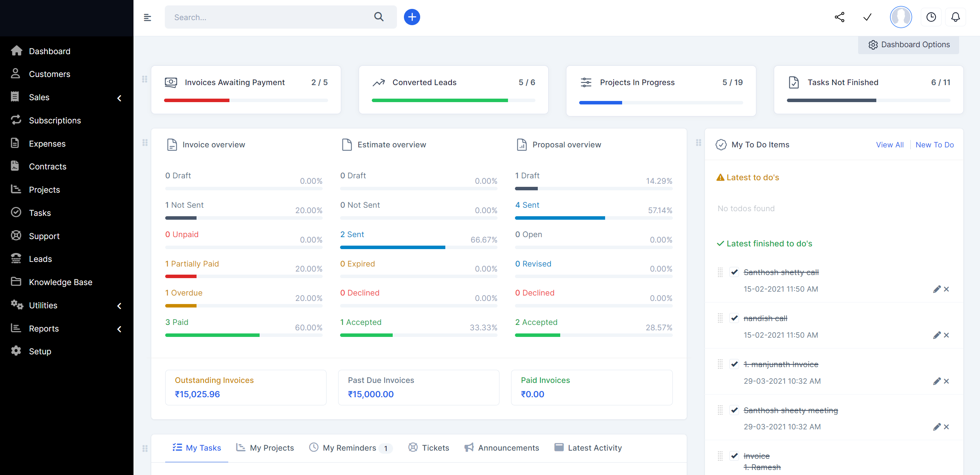The height and width of the screenshot is (475, 980).
Task: Open the share icon in top bar
Action: coord(839,17)
